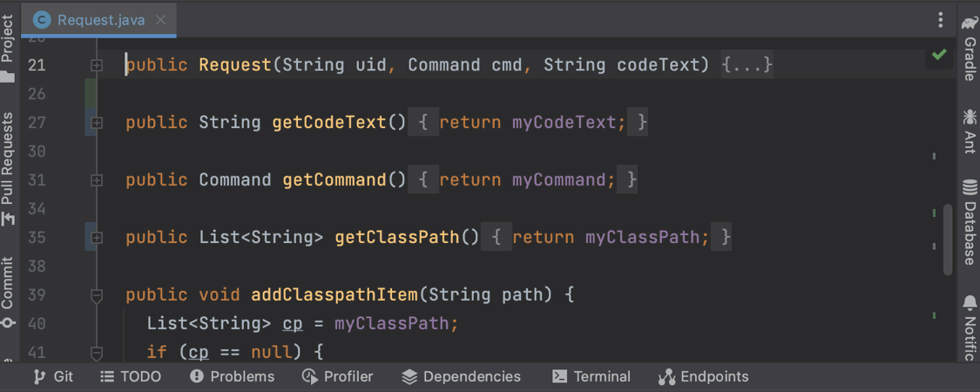
Task: Open the Profiler tool window
Action: tap(338, 376)
